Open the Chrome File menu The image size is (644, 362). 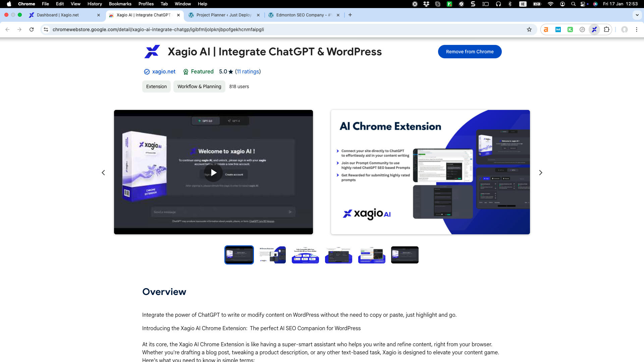[x=45, y=4]
